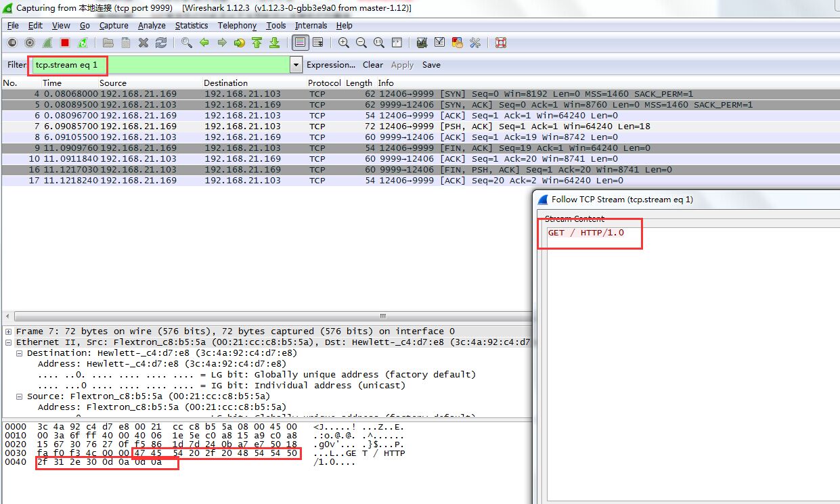Expand the Frame 7 details node
Image resolution: width=840 pixels, height=504 pixels.
click(9, 331)
